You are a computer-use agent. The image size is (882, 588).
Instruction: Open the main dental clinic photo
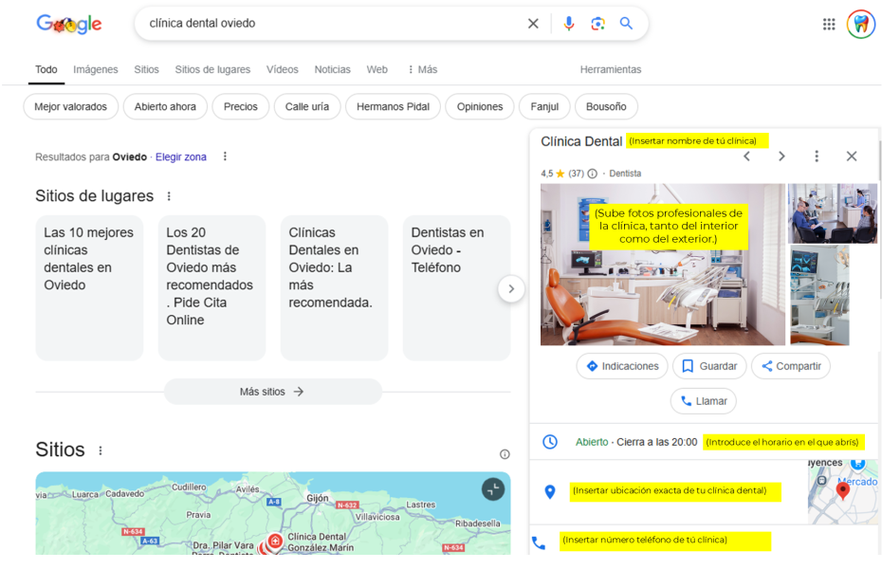coord(662,265)
